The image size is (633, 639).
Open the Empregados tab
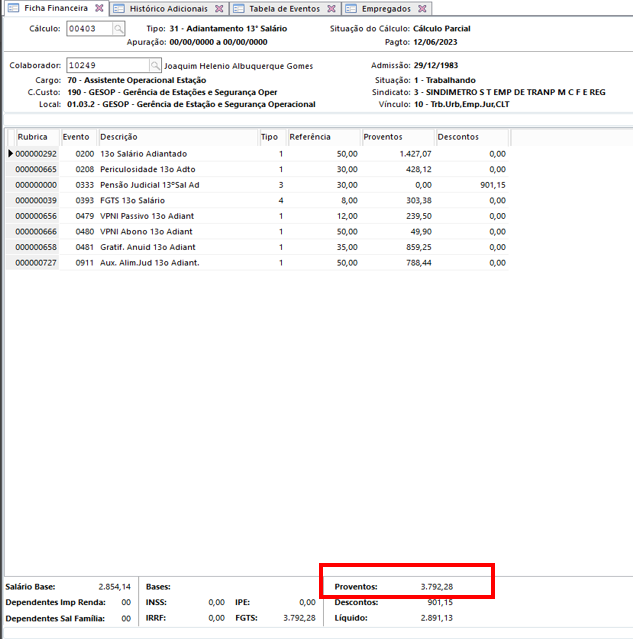[x=386, y=9]
